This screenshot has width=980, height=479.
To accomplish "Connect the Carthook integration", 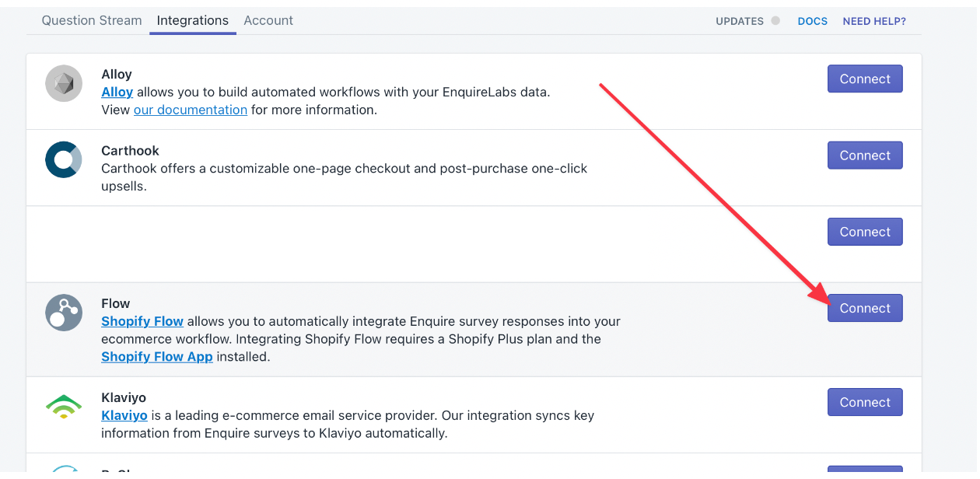I will point(865,155).
